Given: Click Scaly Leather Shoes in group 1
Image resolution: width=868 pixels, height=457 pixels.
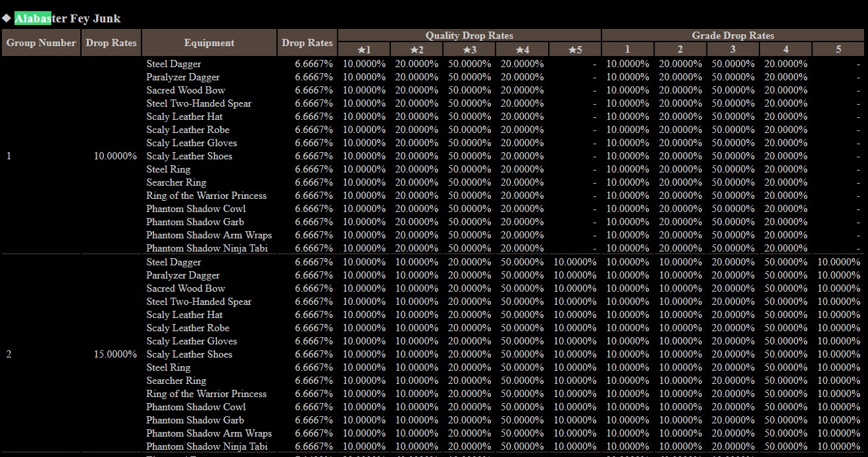Looking at the screenshot, I should click(189, 156).
